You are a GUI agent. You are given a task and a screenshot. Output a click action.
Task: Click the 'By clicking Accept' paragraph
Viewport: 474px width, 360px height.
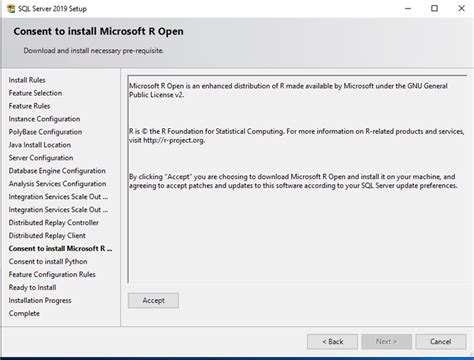pos(293,181)
